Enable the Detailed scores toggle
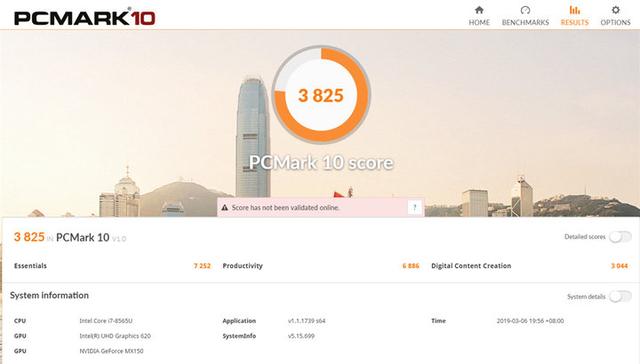Image resolution: width=640 pixels, height=364 pixels. pyautogui.click(x=620, y=237)
